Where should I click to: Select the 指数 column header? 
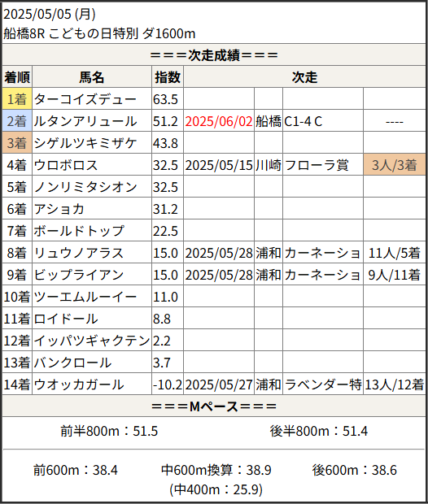pos(168,77)
